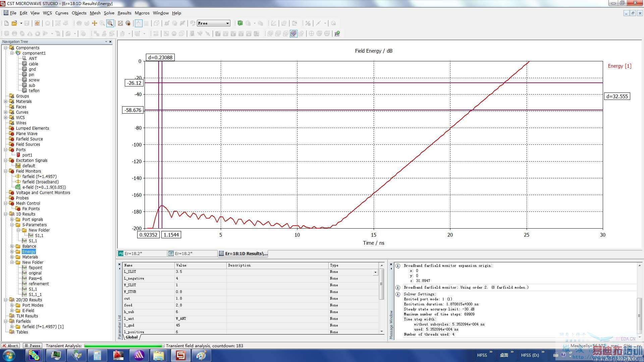This screenshot has width=644, height=362.
Task: Select the Global tab in the parameter list
Action: [131, 337]
